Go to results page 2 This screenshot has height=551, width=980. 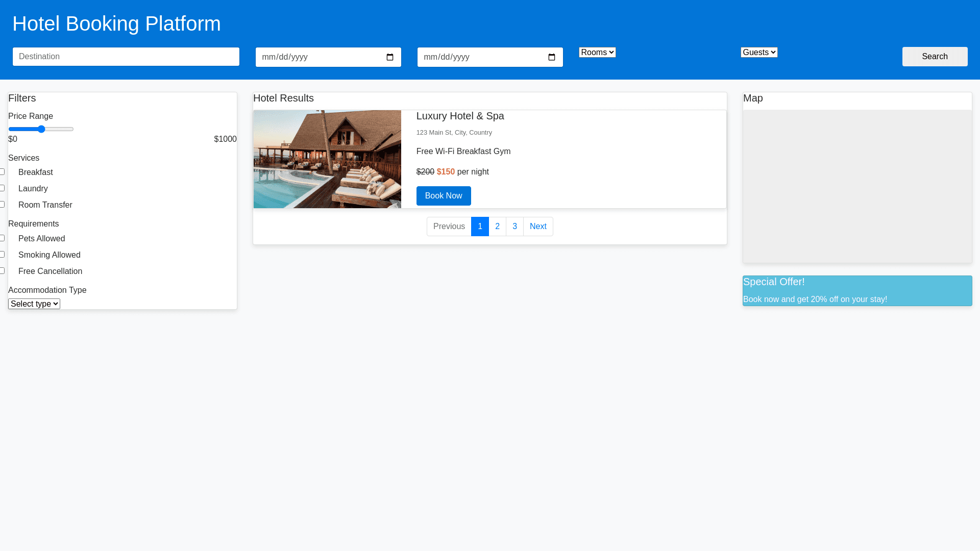497,227
